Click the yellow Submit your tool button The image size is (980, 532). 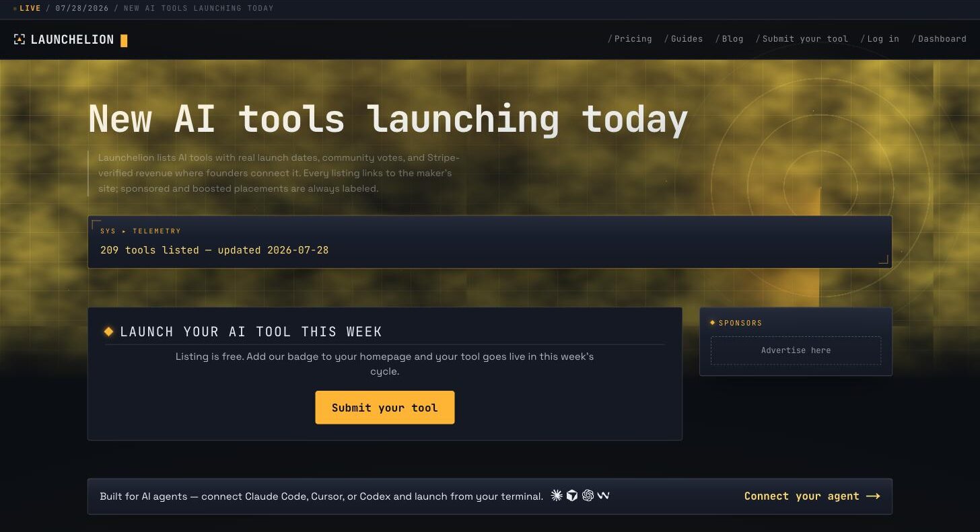(x=385, y=408)
